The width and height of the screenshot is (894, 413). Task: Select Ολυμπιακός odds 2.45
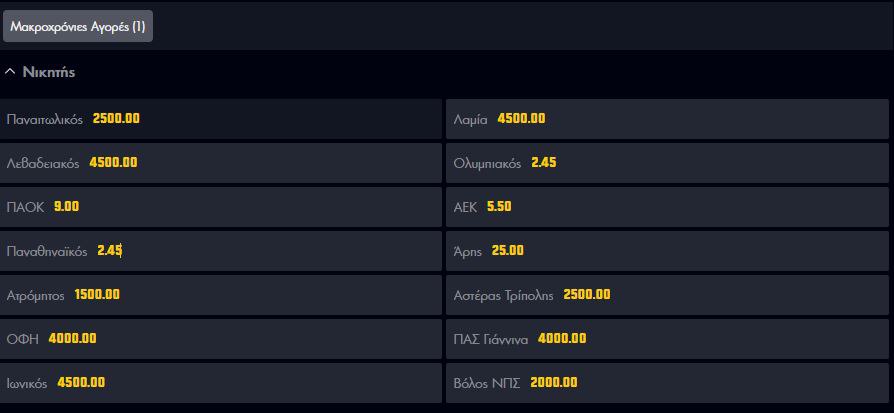click(x=668, y=163)
